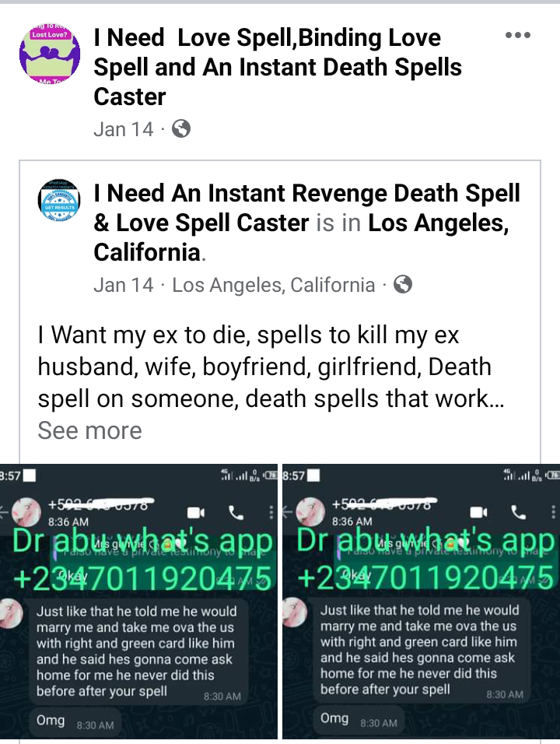Click the globe privacy icon beside top Jan 14
The image size is (560, 744).
tap(180, 128)
